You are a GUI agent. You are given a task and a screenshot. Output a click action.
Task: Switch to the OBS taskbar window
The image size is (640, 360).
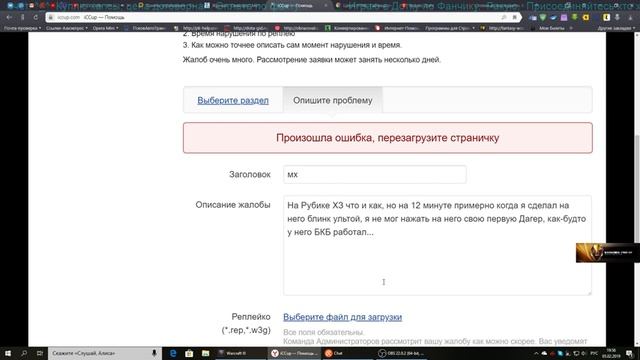[x=401, y=353]
